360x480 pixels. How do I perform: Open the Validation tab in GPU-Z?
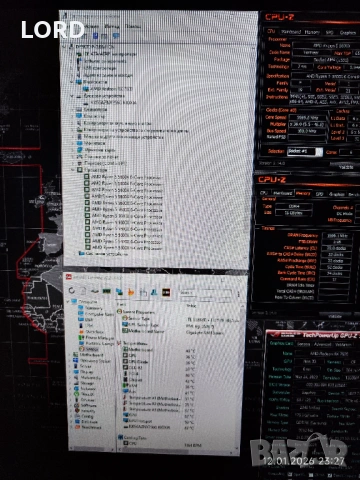(x=343, y=345)
